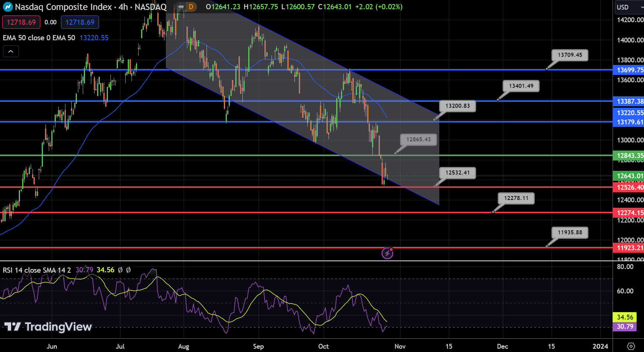The width and height of the screenshot is (644, 352).
Task: Click the low price L12600.57
Action: point(298,7)
